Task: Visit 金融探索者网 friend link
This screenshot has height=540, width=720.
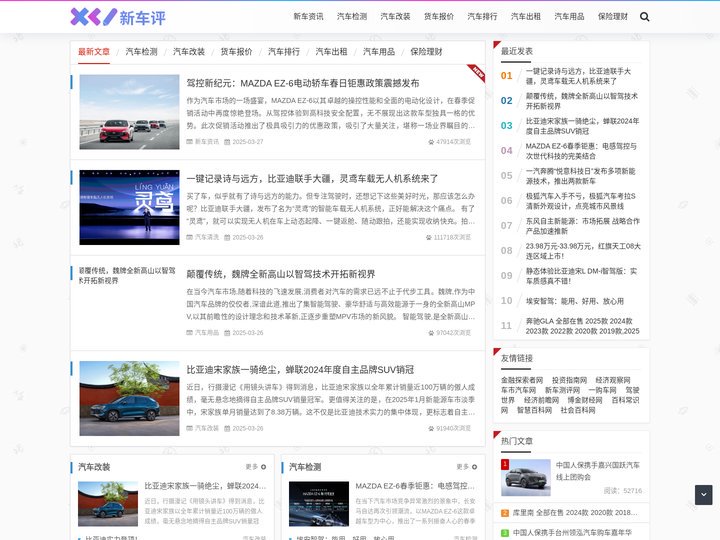Action: pos(522,380)
